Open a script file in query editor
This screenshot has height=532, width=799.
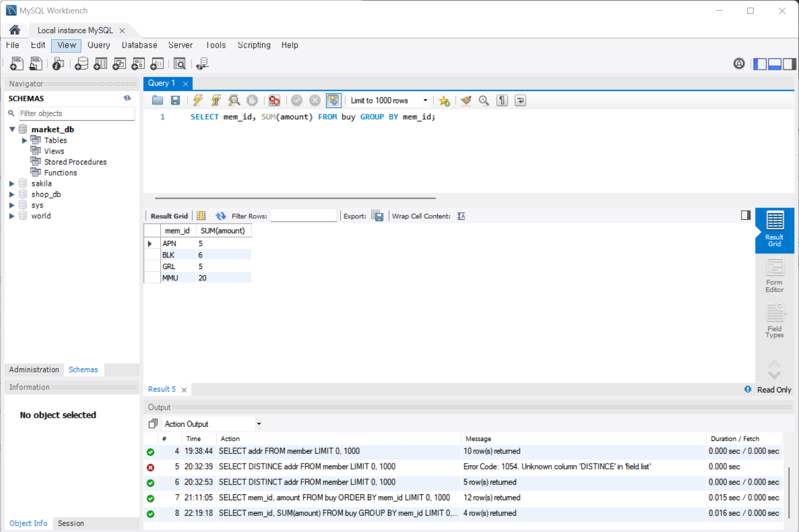pyautogui.click(x=157, y=100)
